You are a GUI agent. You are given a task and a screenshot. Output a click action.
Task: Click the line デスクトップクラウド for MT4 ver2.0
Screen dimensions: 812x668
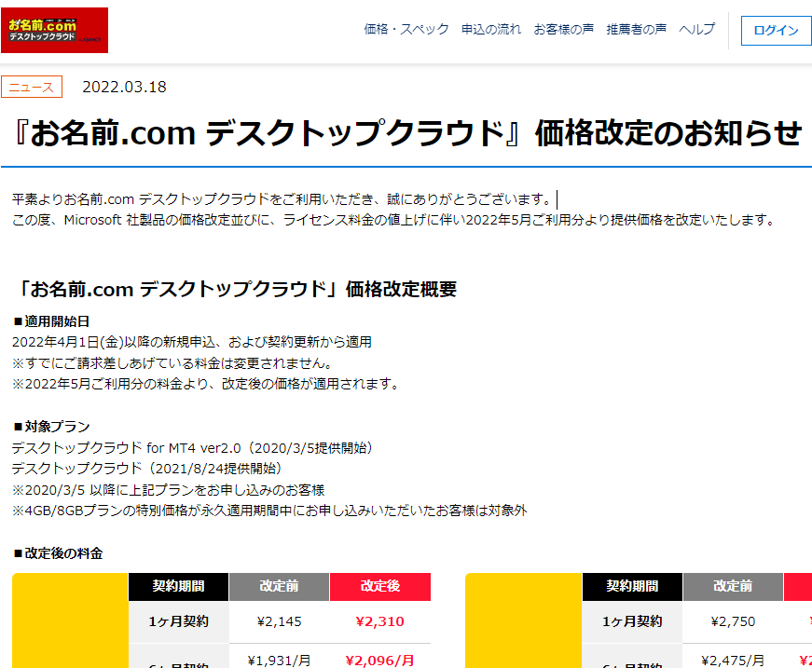coord(193,447)
